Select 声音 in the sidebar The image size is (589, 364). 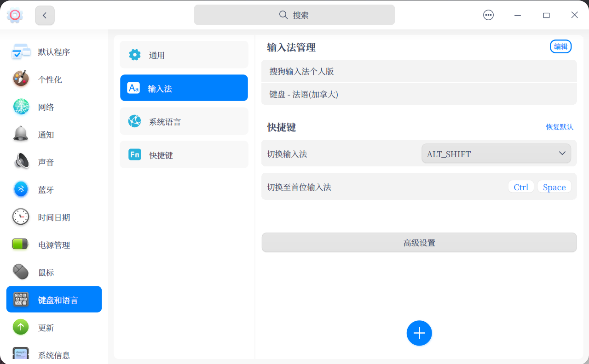[x=54, y=162]
